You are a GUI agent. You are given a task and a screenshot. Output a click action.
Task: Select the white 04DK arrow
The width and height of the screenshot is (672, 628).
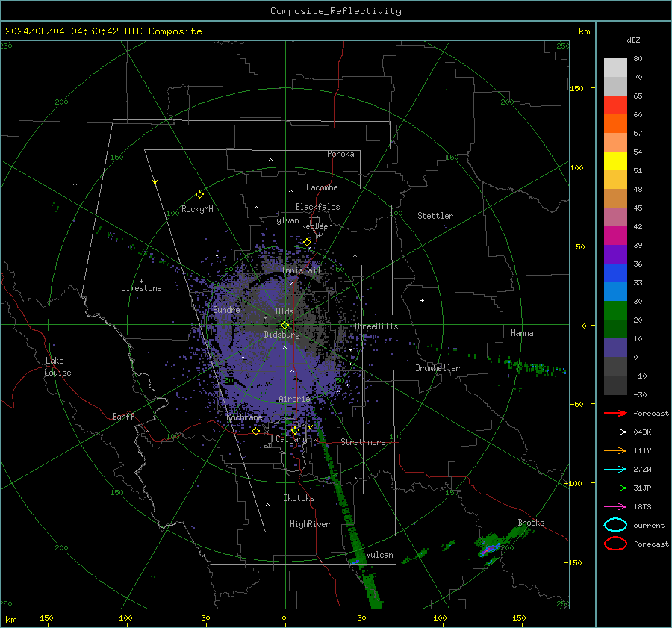(x=615, y=432)
